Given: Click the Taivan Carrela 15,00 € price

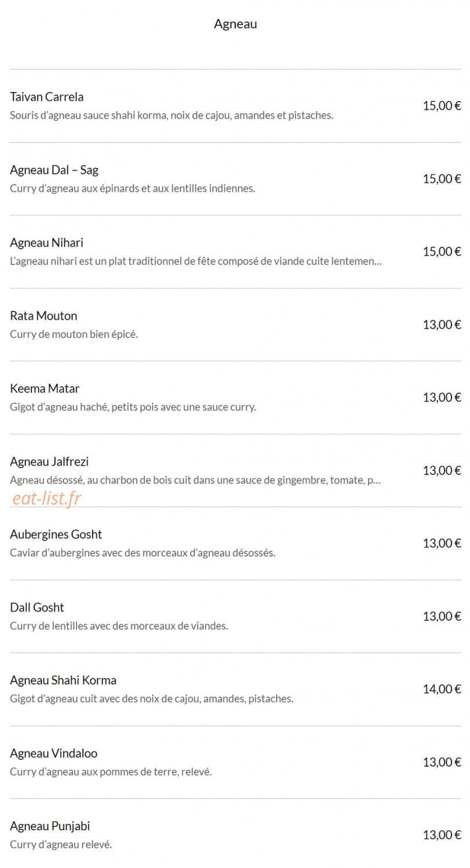Looking at the screenshot, I should pyautogui.click(x=442, y=105).
